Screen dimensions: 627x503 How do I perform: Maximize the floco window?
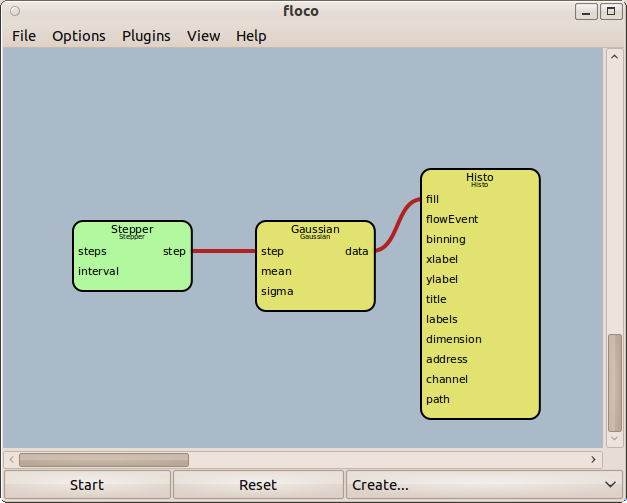pos(611,12)
